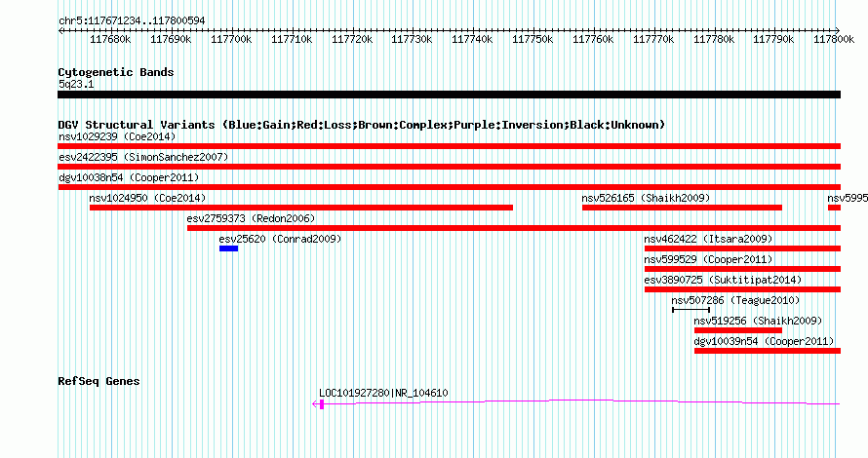868x458 pixels.
Task: Click the nsv1024950 (Coe2014) variant label
Action: tap(147, 198)
